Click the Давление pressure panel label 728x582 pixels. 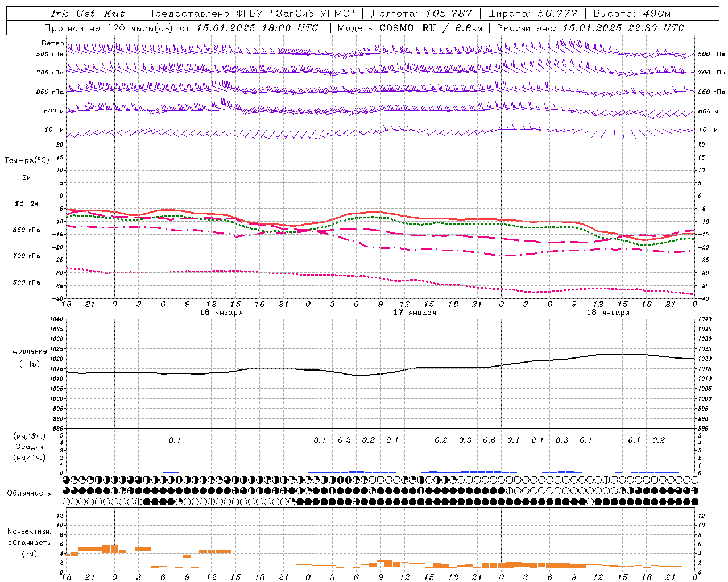tap(30, 351)
